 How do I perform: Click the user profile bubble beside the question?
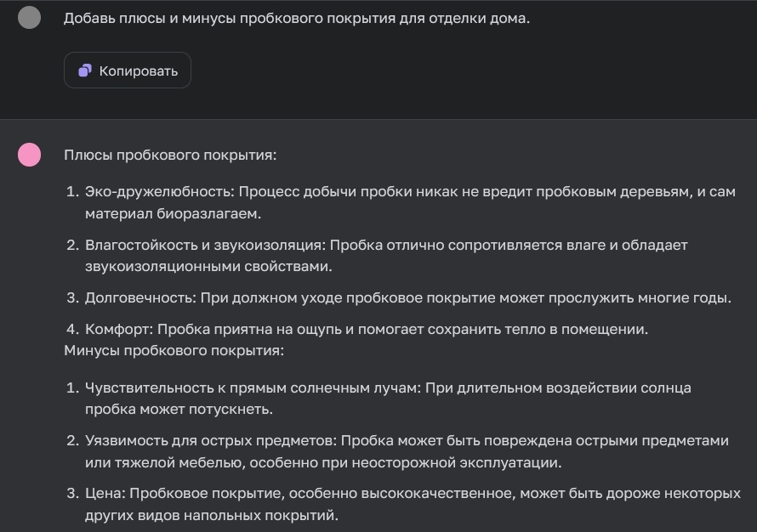[29, 18]
